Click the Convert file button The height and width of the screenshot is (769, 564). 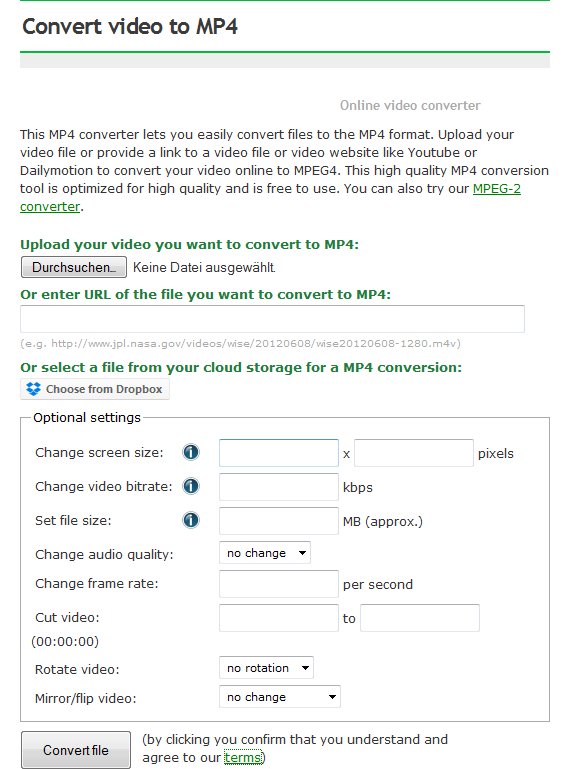(76, 750)
